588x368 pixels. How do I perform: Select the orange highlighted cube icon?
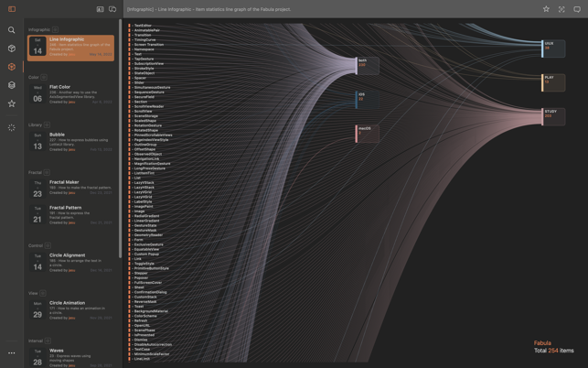click(x=12, y=67)
